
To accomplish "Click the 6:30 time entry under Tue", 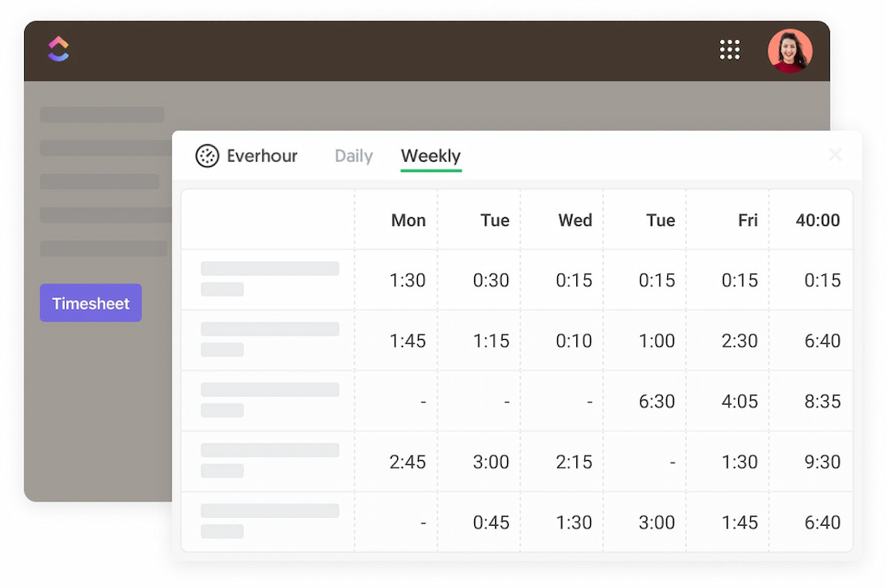I will tap(657, 401).
